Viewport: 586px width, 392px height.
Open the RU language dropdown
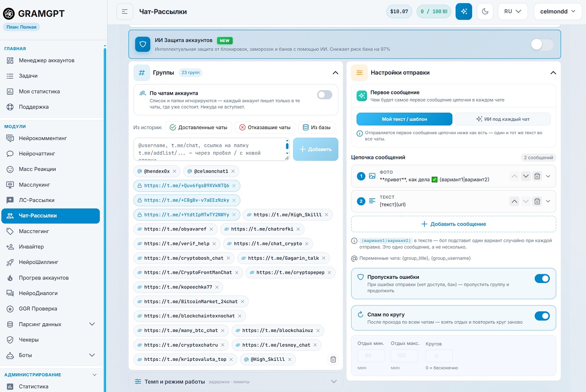pos(513,11)
